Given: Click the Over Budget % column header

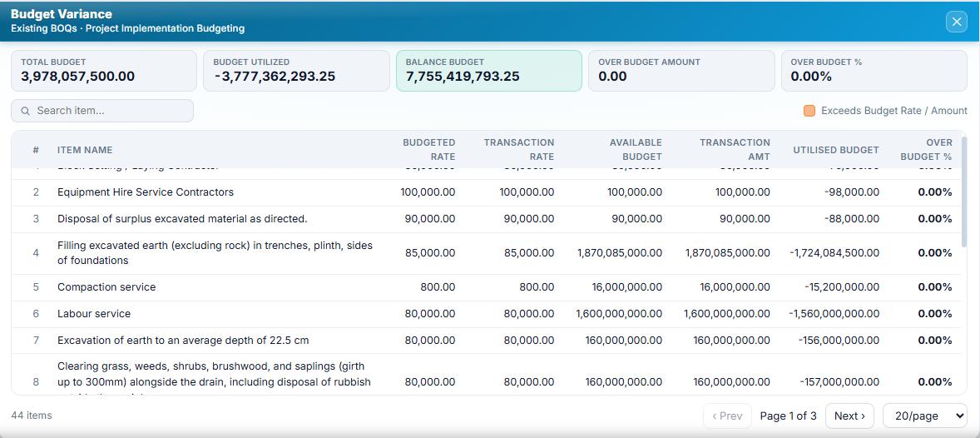Looking at the screenshot, I should pyautogui.click(x=926, y=150).
